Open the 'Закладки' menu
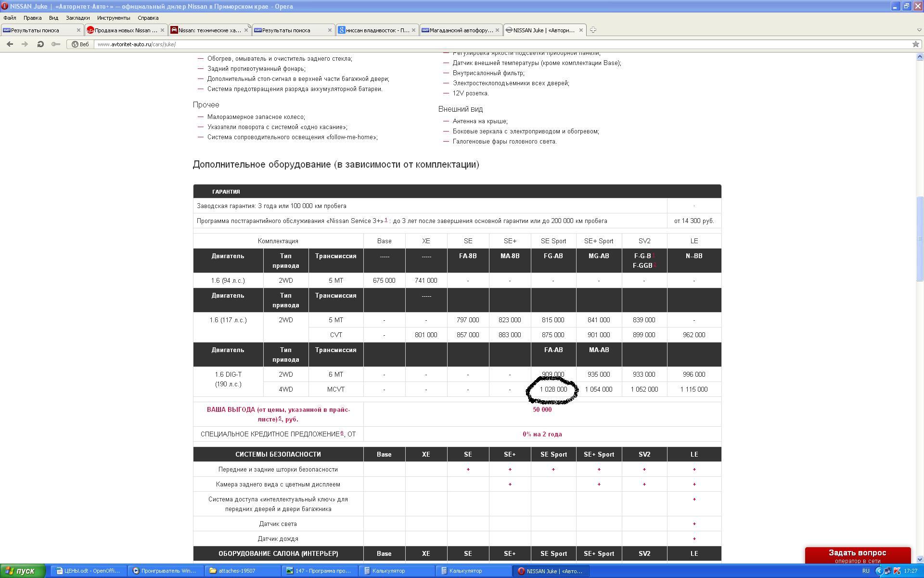This screenshot has height=578, width=924. (77, 18)
